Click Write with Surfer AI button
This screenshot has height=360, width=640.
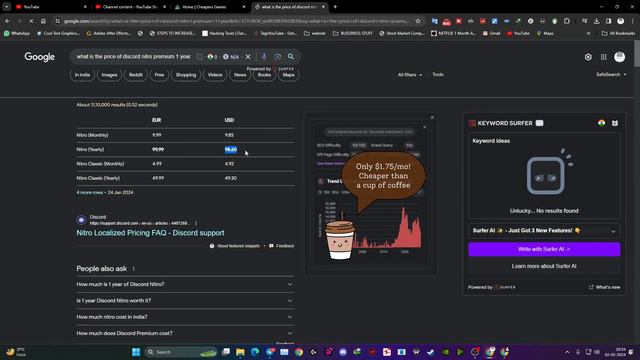[x=544, y=249]
